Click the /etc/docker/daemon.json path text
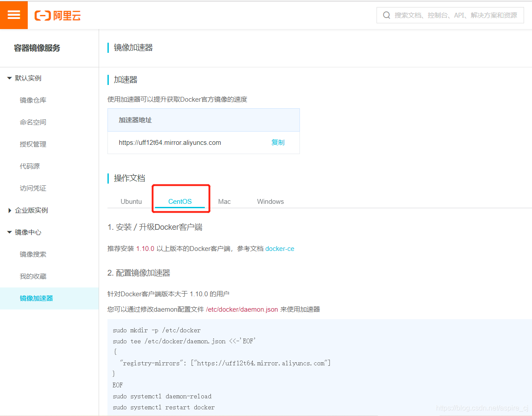This screenshot has height=416, width=532. (242, 309)
